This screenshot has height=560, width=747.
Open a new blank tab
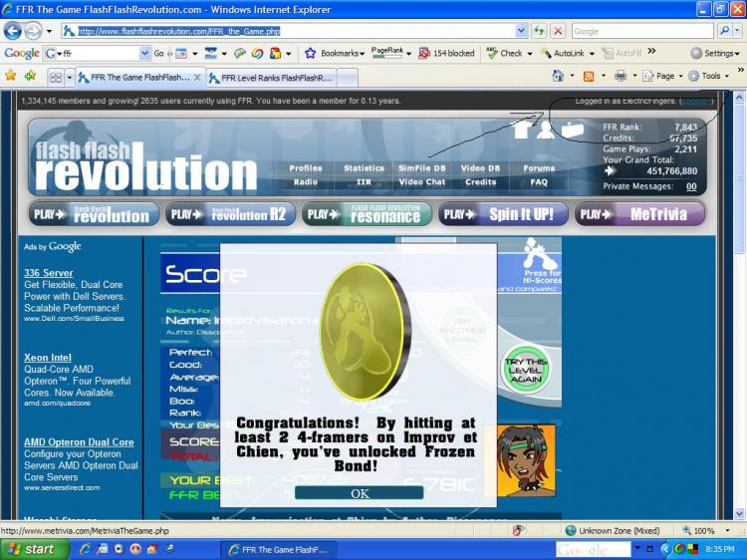pyautogui.click(x=348, y=78)
